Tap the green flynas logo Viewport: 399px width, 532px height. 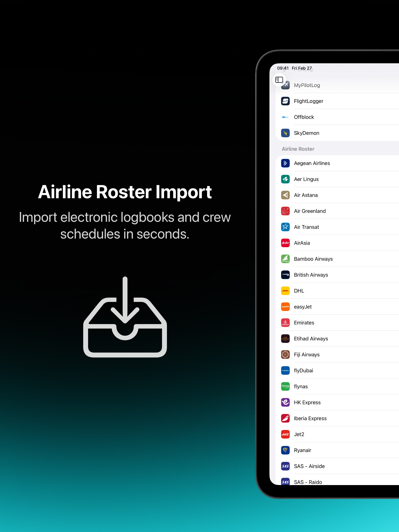285,387
